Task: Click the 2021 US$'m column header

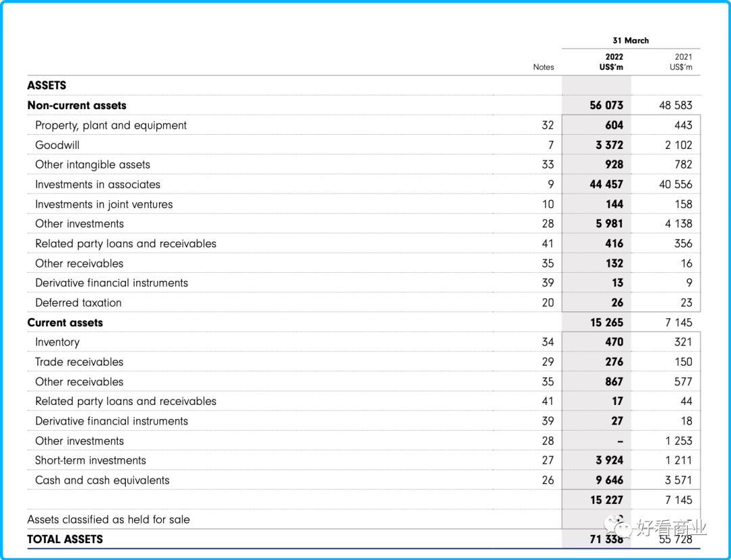Action: [681, 62]
